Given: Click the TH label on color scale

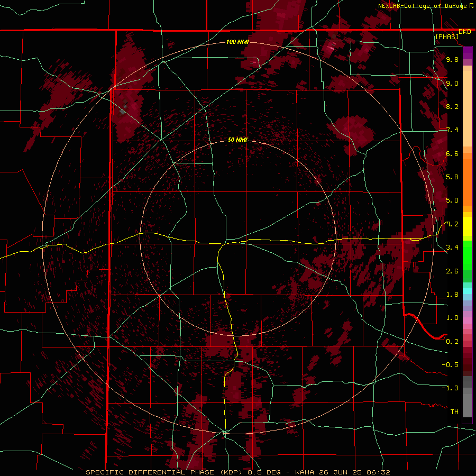Looking at the screenshot, I should point(454,412).
